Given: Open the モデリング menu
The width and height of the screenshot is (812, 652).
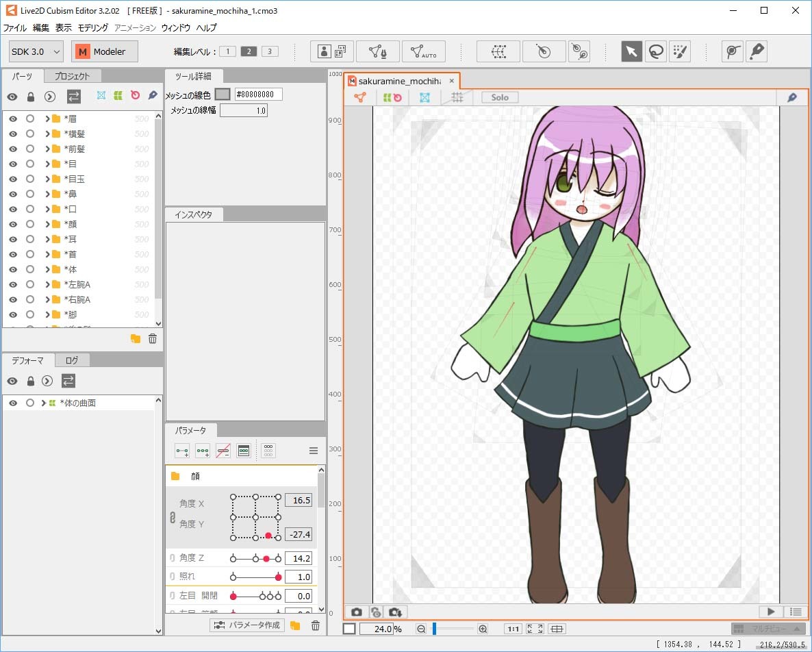Looking at the screenshot, I should coord(92,27).
